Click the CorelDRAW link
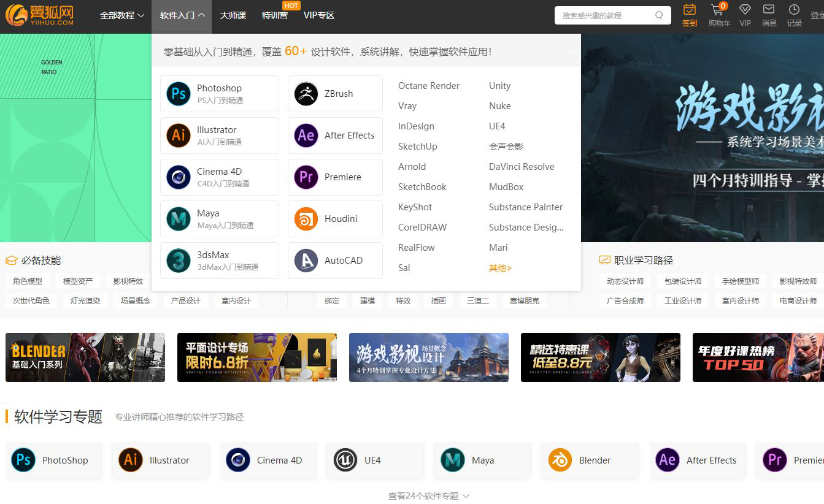The width and height of the screenshot is (824, 504). (x=422, y=227)
